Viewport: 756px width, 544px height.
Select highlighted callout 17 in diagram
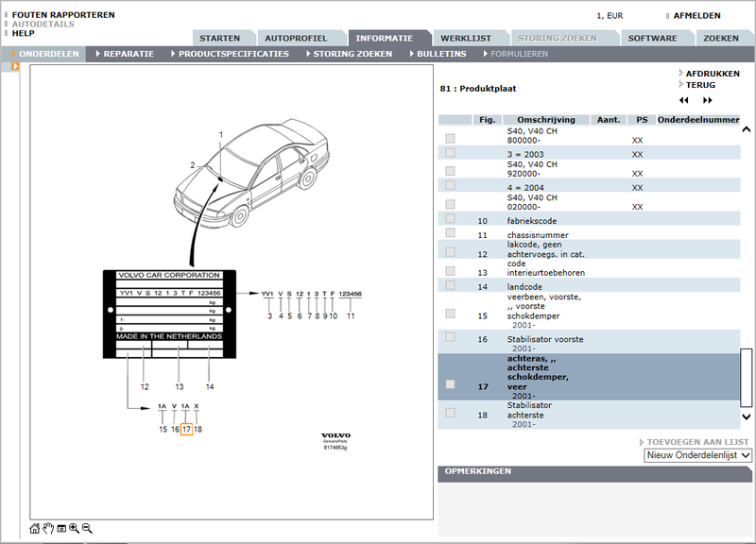click(186, 429)
